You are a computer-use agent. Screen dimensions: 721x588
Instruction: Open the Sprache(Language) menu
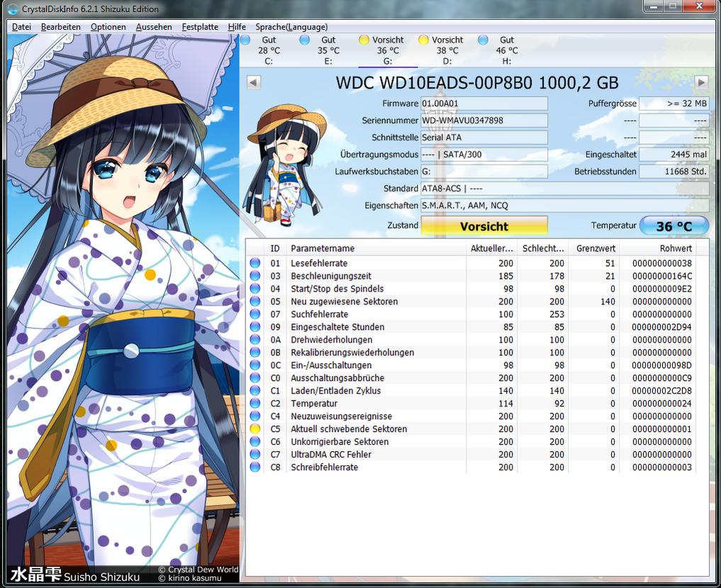tap(291, 27)
